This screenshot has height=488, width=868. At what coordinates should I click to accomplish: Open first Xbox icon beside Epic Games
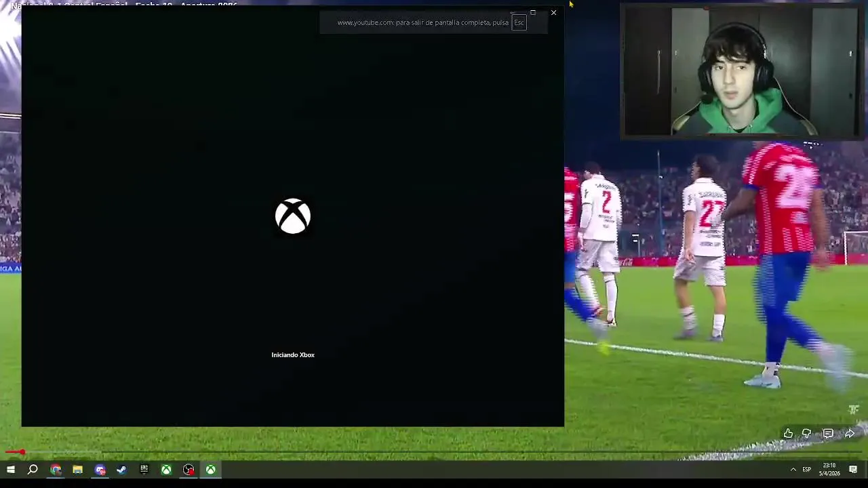coord(166,469)
